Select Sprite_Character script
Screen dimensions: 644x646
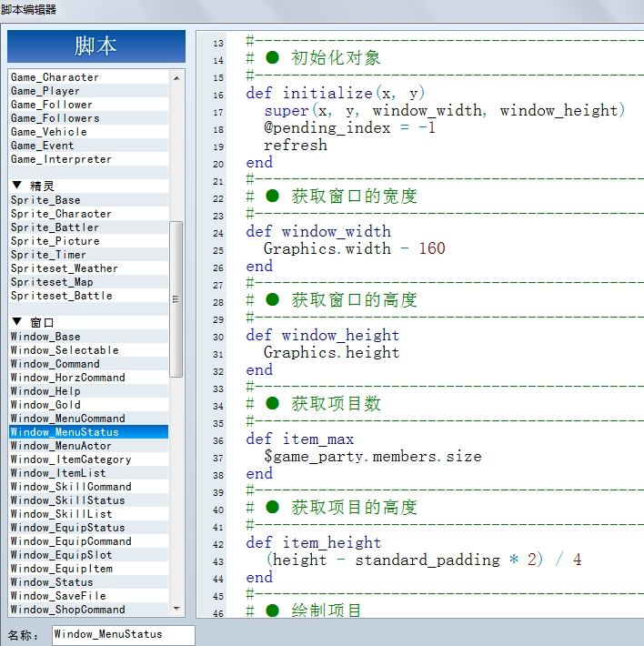[88, 214]
